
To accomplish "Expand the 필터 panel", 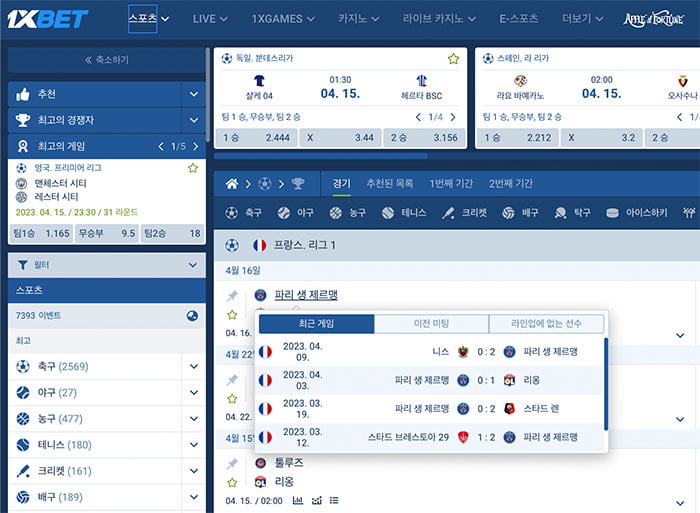I will click(192, 265).
